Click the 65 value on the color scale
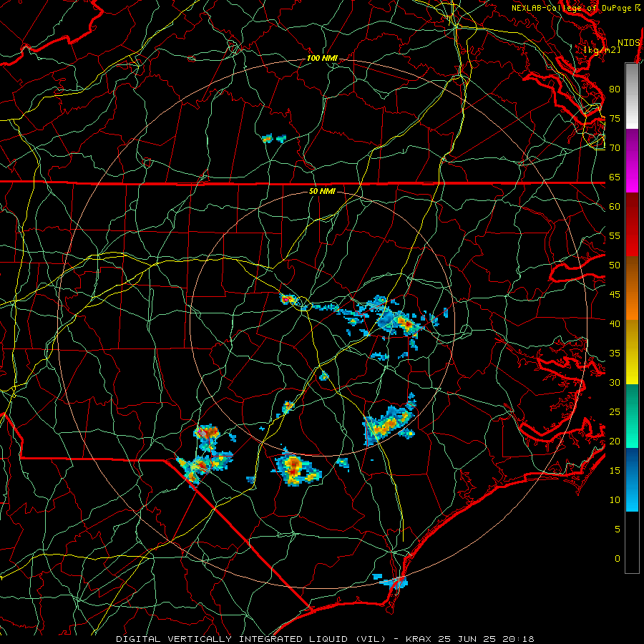 coord(615,177)
